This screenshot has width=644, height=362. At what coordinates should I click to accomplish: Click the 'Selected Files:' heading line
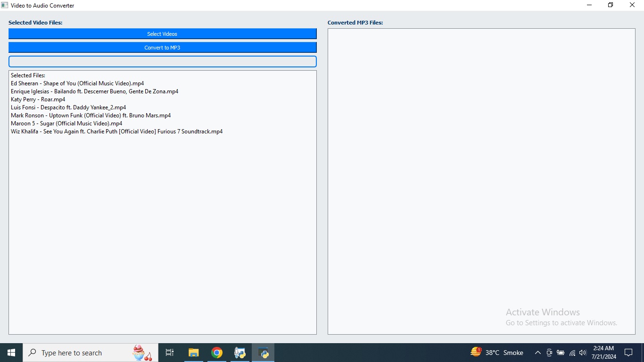[x=28, y=75]
